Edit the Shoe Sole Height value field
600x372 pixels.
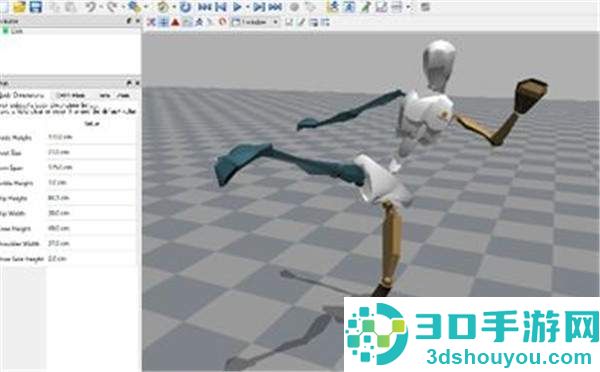click(91, 259)
